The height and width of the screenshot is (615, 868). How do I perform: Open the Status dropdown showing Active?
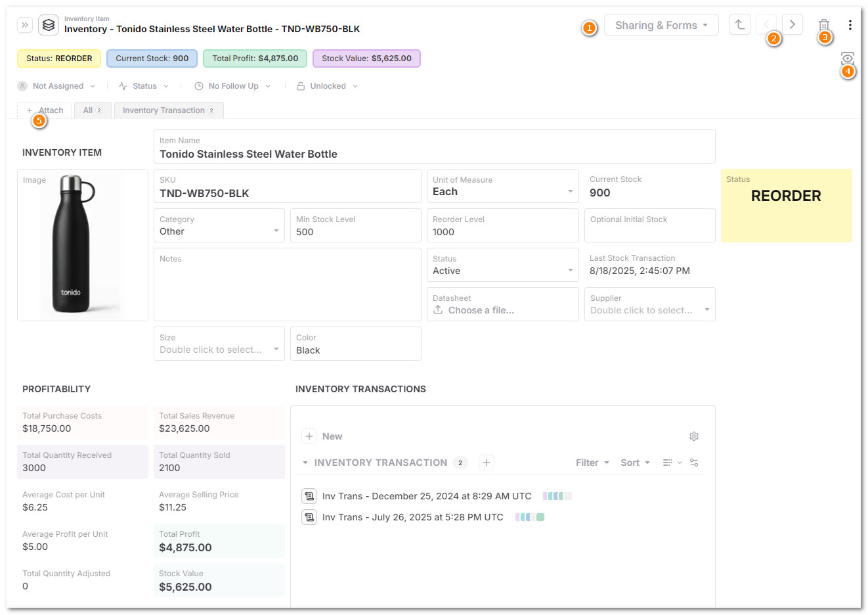point(503,265)
